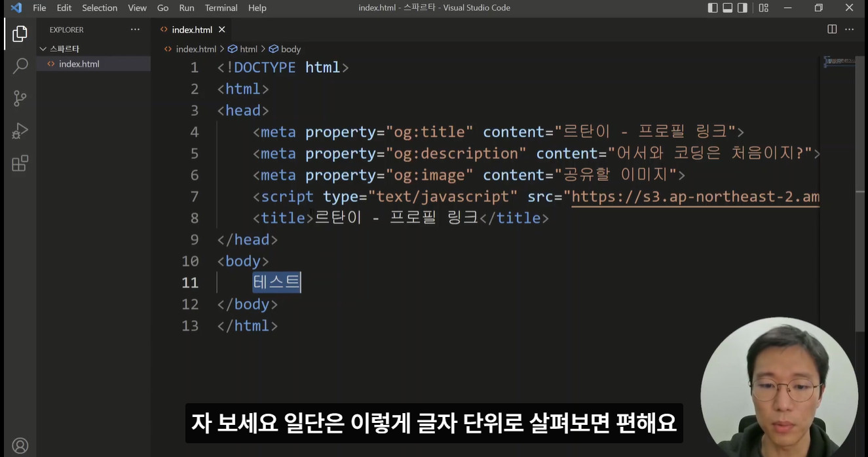Viewport: 868px width, 457px height.
Task: Open Customize Layout icon
Action: point(763,8)
